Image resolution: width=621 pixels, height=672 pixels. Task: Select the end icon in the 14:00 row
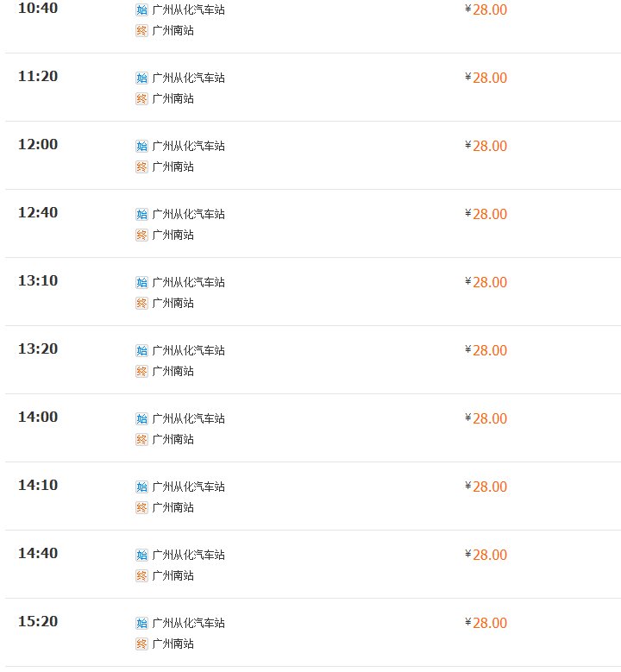pos(141,439)
